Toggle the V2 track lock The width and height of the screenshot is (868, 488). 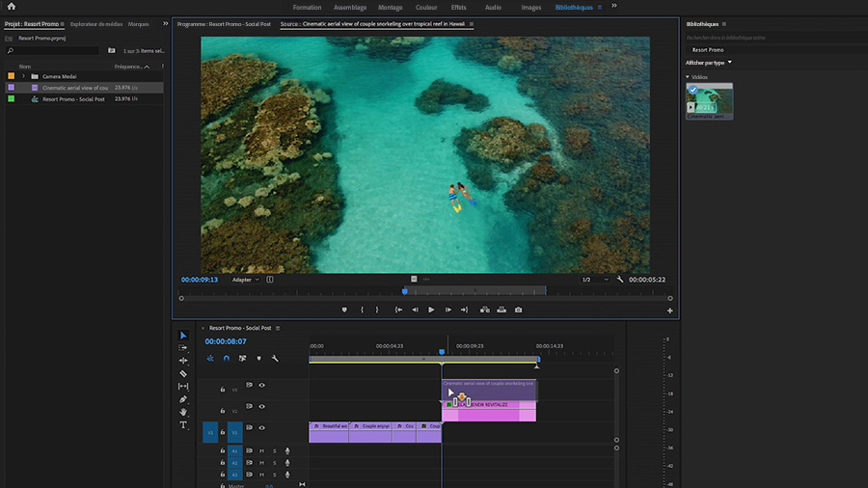221,411
